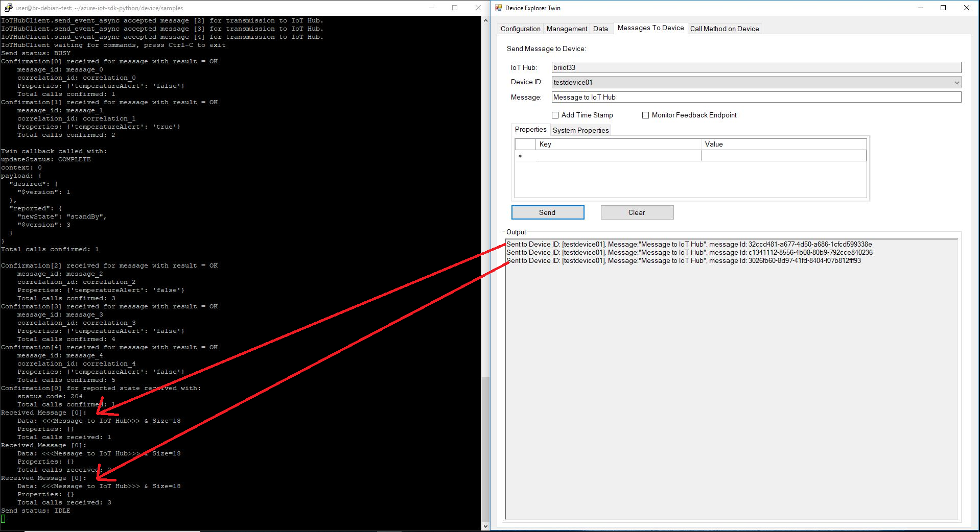Click 'Send Message to Device:' label
Image resolution: width=980 pixels, height=532 pixels.
(546, 49)
